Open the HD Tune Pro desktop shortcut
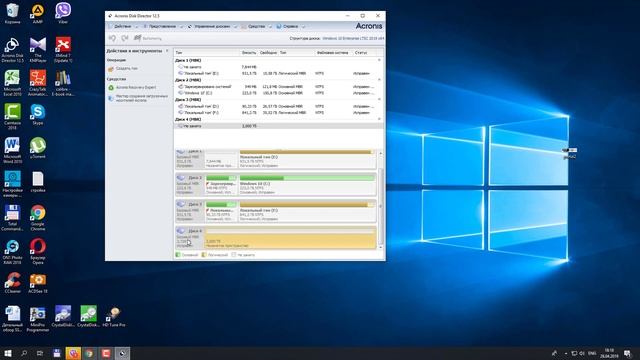The width and height of the screenshot is (640, 360). click(114, 317)
